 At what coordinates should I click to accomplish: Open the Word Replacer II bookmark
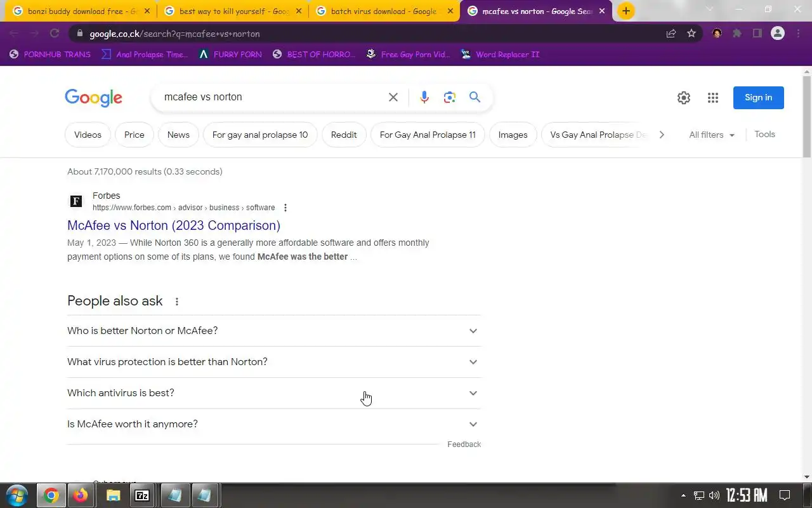(500, 55)
